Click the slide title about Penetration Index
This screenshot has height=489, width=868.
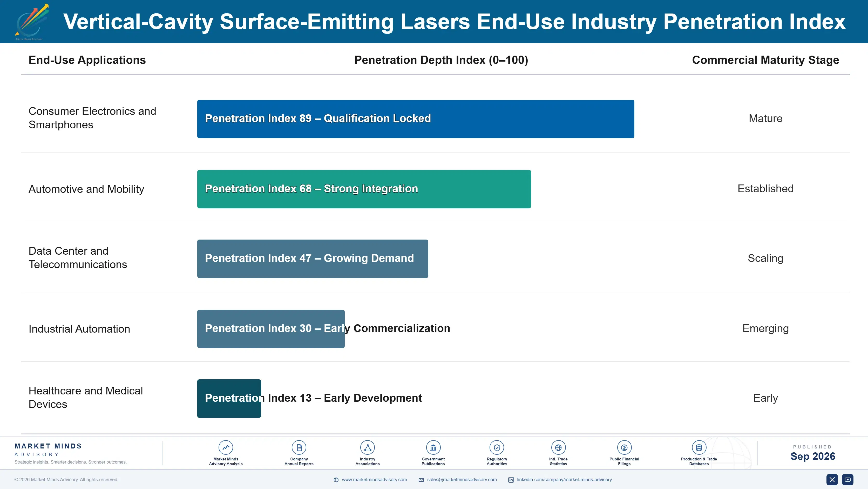[x=454, y=22]
